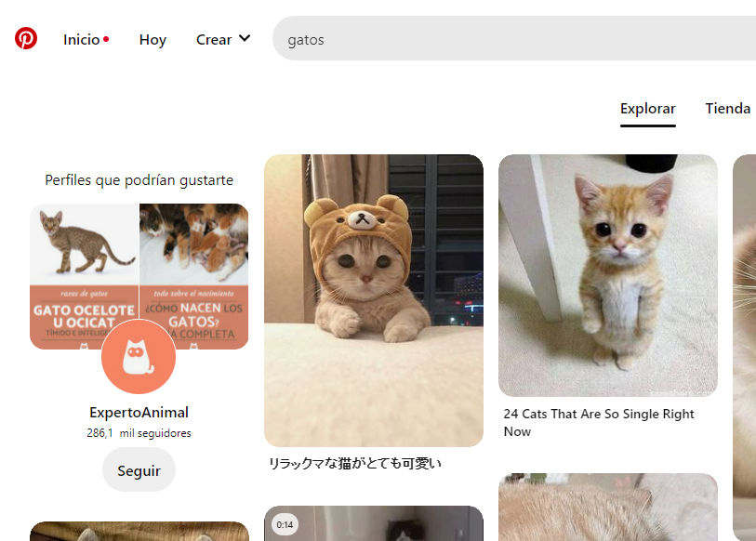
Task: Click the 286,1 mil seguidores text
Action: coord(139,433)
